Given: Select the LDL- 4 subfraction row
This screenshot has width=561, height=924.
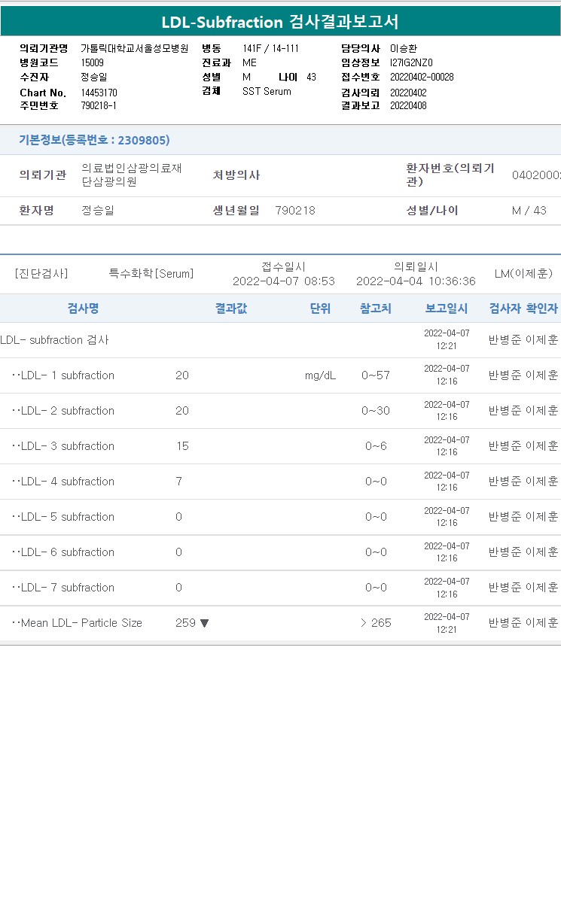Looking at the screenshot, I should (280, 482).
